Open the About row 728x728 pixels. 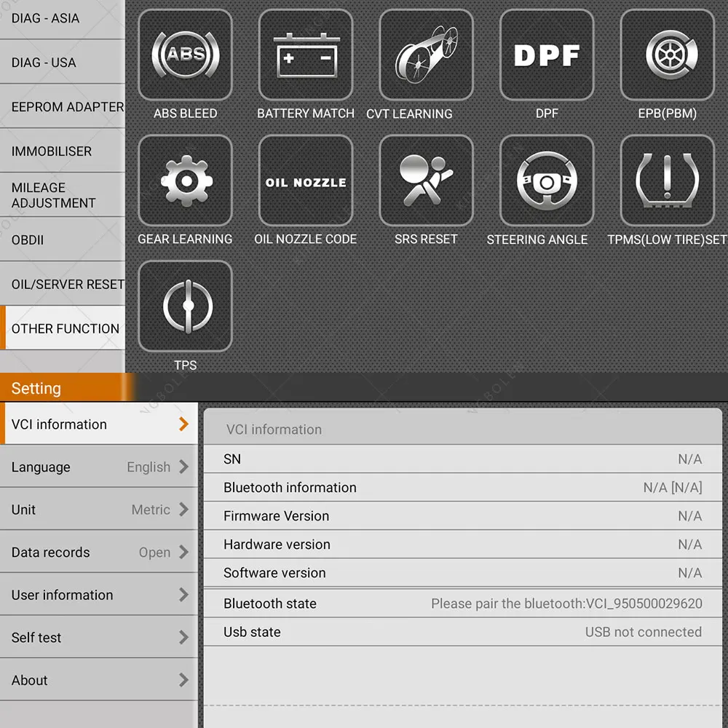pos(99,680)
